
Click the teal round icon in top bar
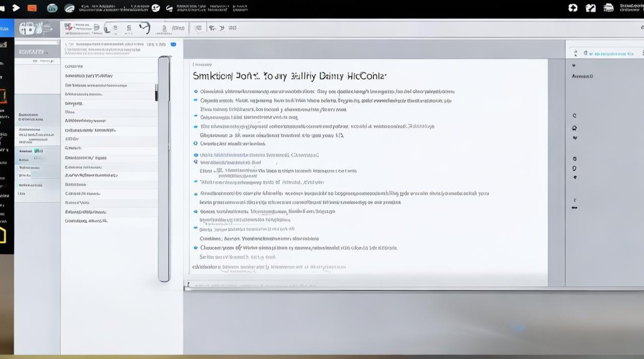[52, 8]
